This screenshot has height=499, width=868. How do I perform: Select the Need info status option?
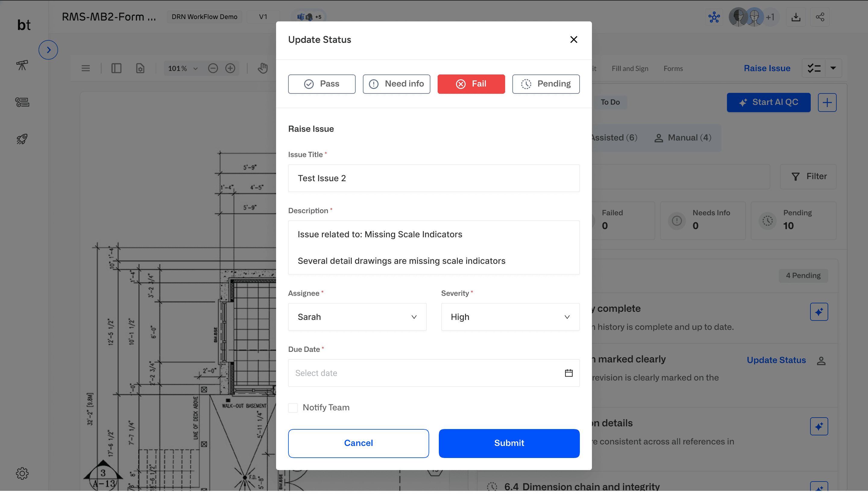pyautogui.click(x=396, y=84)
